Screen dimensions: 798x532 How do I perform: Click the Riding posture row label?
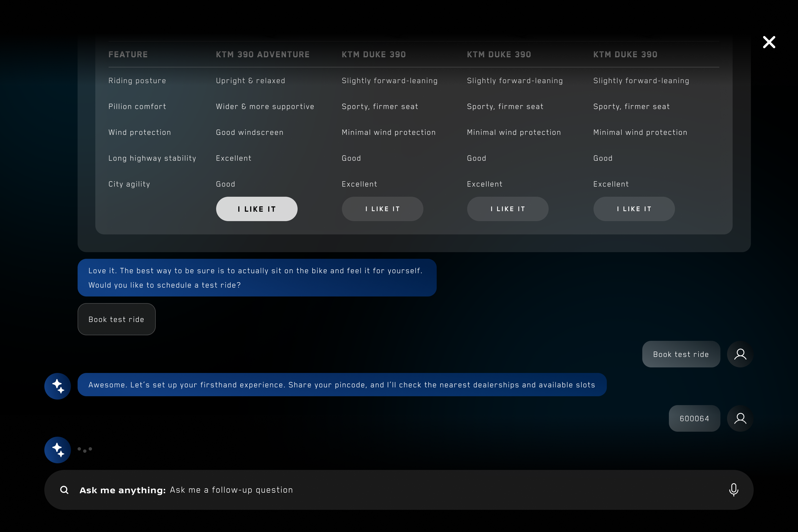(x=137, y=81)
